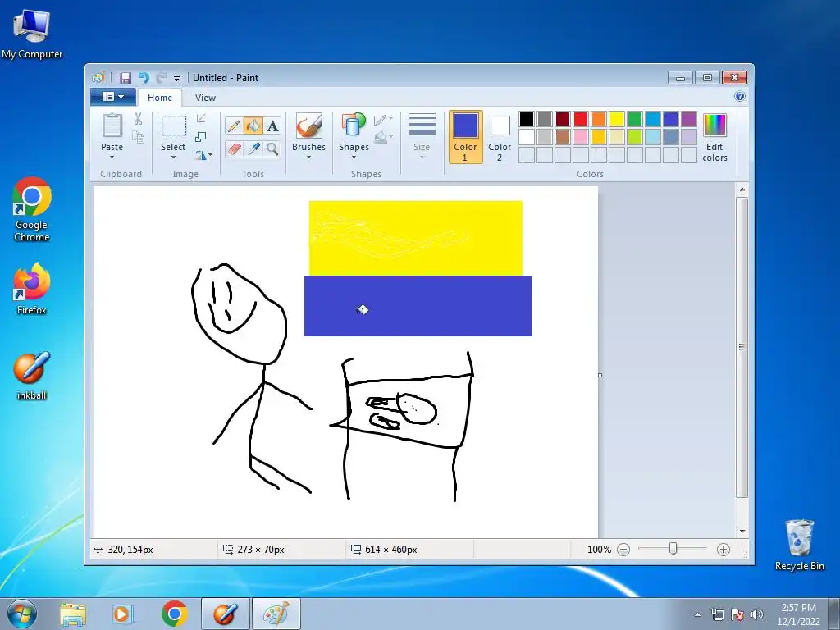Click the canvas right-edge resize handle
Screen dimensions: 840x630
coord(600,375)
